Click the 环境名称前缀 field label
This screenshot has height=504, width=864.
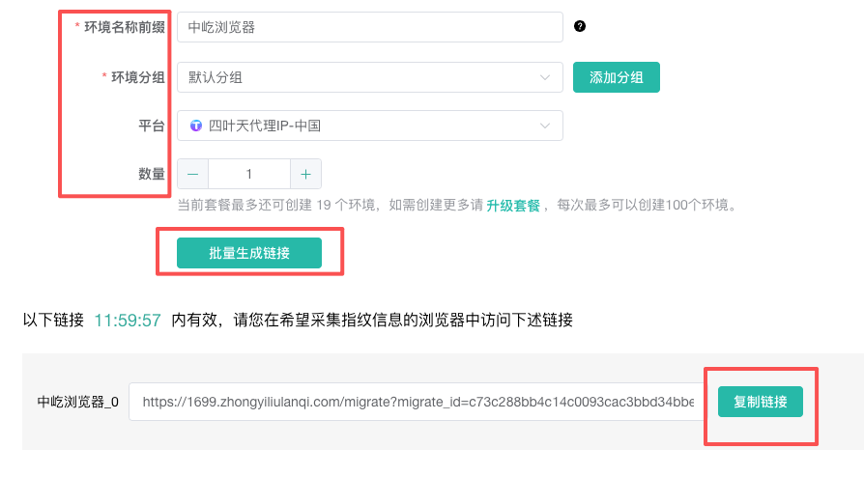tap(124, 27)
